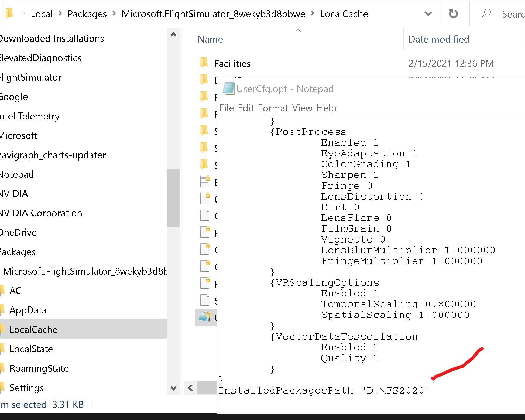Screen dimensions: 525x420
Task: Sort by the Date modified column
Action: [x=439, y=39]
